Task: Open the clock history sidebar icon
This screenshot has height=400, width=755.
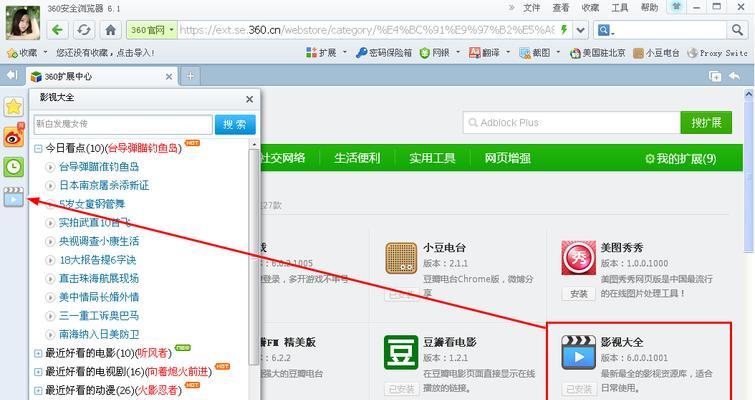Action: [x=13, y=167]
